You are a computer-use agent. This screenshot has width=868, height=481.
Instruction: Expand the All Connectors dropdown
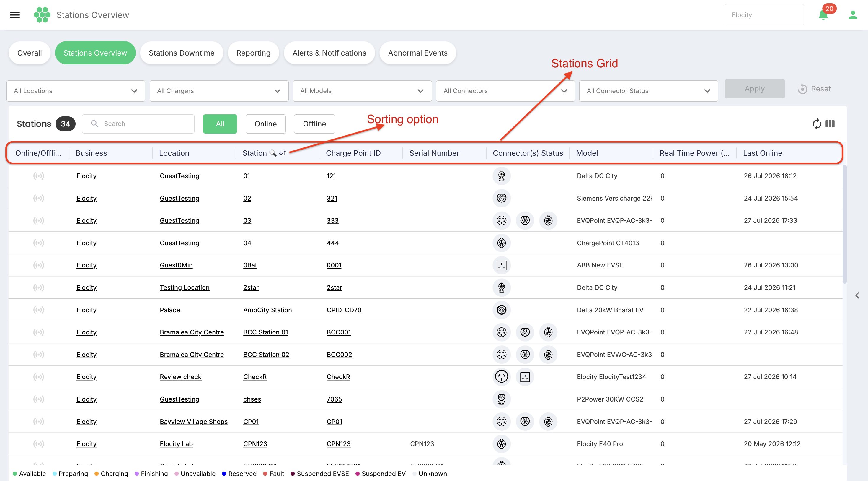coord(505,91)
